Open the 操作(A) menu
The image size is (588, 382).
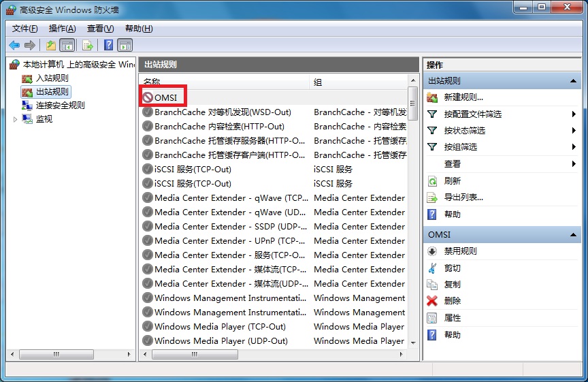[x=62, y=29]
